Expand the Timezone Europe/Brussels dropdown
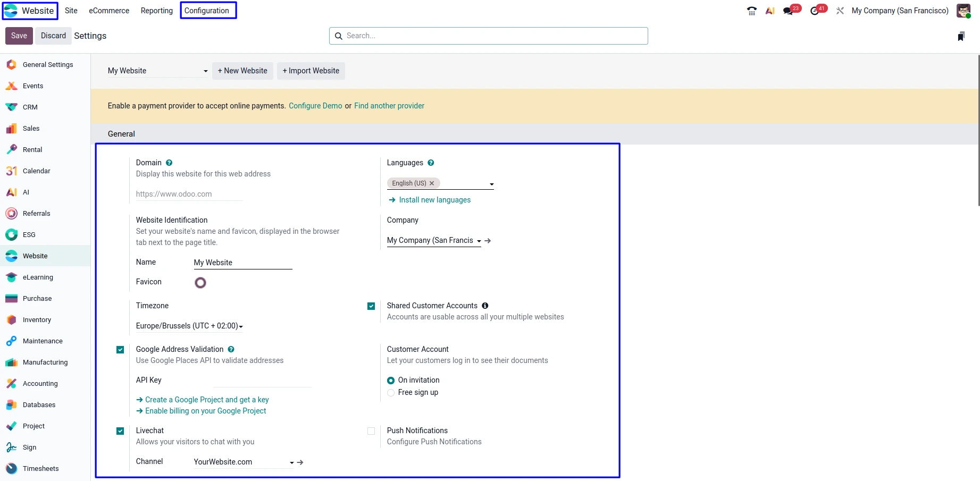The image size is (980, 481). point(189,326)
